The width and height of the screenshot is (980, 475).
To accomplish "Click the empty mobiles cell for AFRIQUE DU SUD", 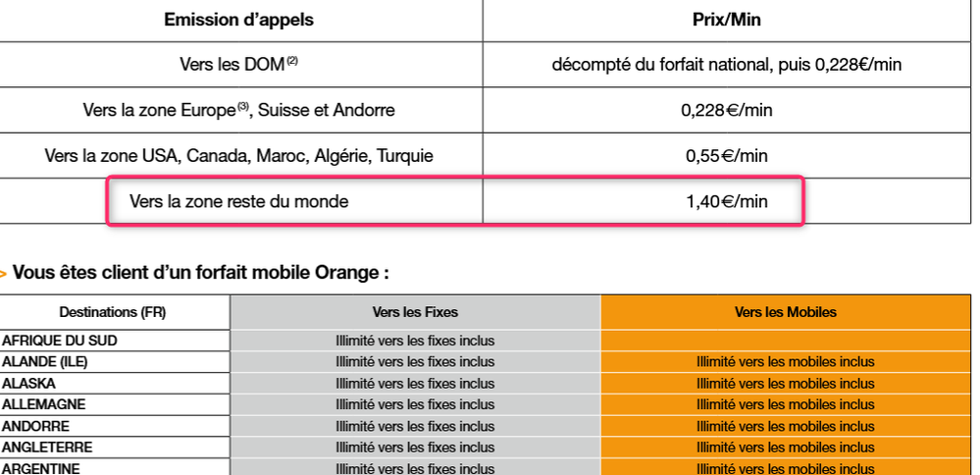I will point(786,341).
